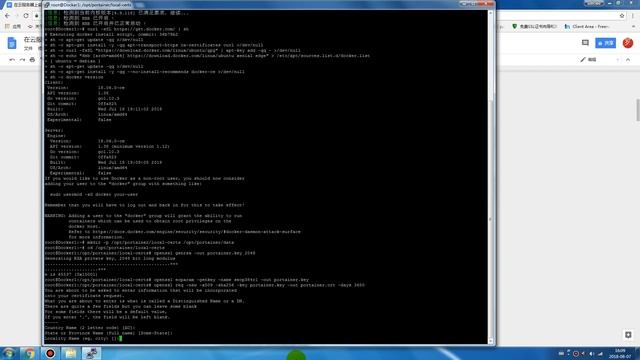
Task: Launch Chrome from the taskbar
Action: 29,353
